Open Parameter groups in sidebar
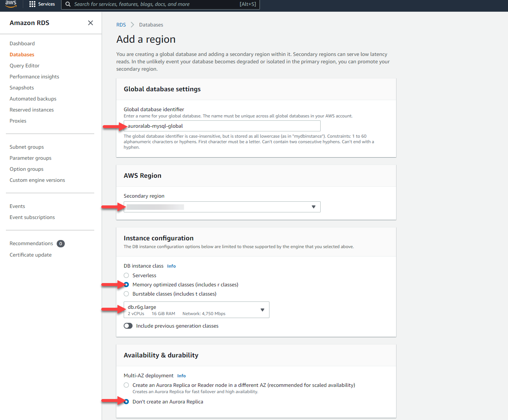Viewport: 508px width, 420px height. [x=30, y=158]
